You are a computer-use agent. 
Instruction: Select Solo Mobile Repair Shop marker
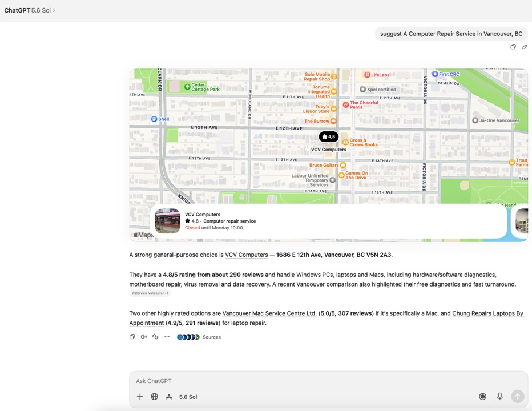(334, 76)
